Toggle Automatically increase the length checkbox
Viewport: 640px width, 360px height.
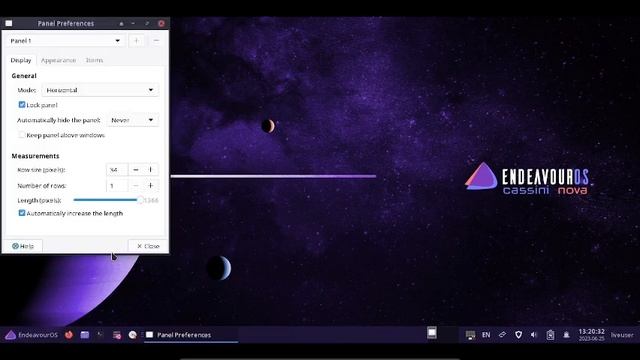click(x=22, y=213)
